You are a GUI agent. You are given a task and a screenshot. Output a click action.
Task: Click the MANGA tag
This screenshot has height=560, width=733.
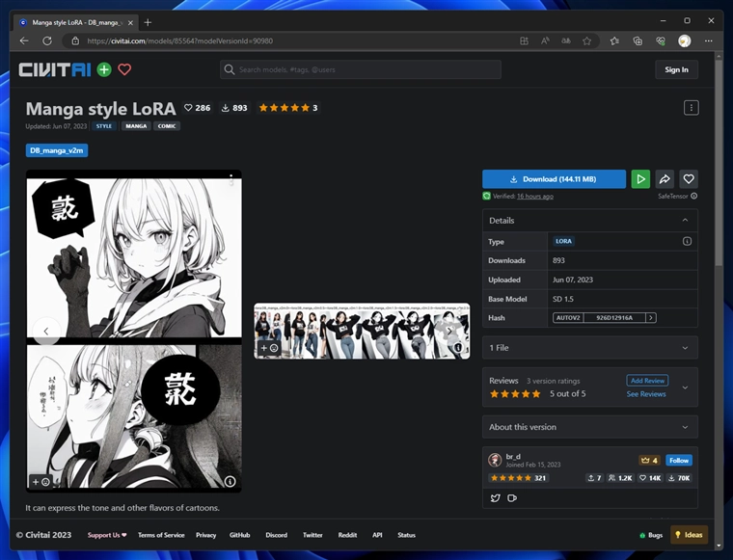point(136,126)
